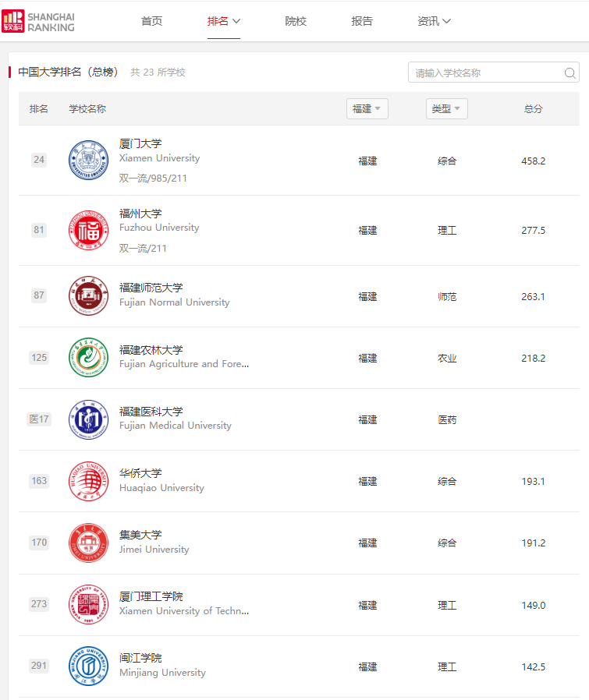Open the 类型 type filter dropdown
Screen dimensions: 589x700
tap(446, 109)
